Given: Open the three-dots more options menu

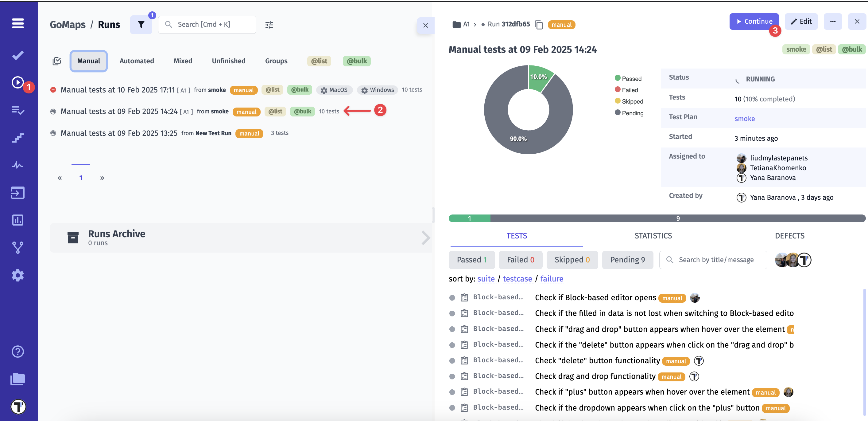Looking at the screenshot, I should [833, 22].
